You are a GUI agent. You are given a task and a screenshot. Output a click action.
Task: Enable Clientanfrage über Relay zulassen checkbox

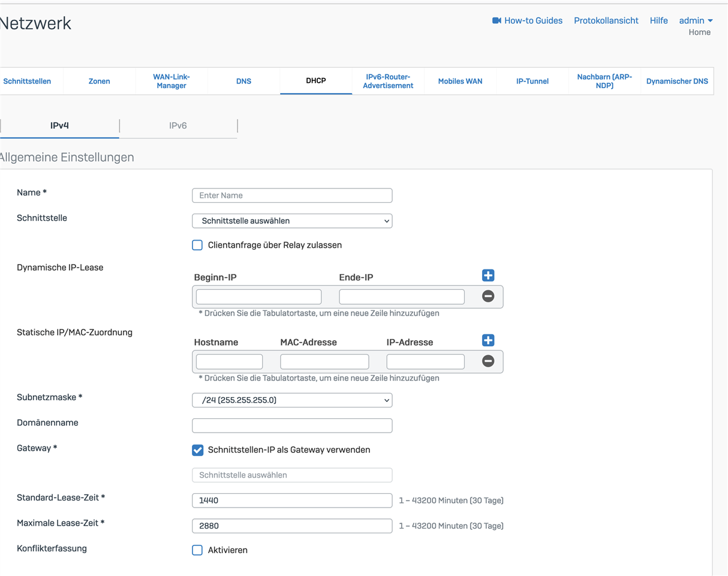pyautogui.click(x=197, y=245)
